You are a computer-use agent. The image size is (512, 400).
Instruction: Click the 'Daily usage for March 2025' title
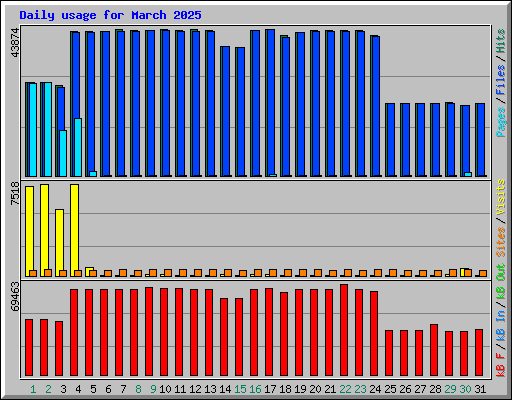click(x=110, y=15)
